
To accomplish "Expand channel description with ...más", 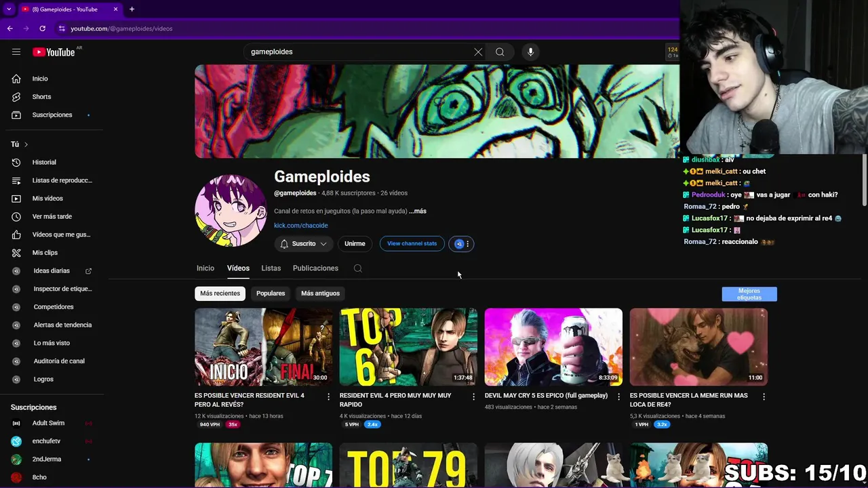I will click(418, 211).
